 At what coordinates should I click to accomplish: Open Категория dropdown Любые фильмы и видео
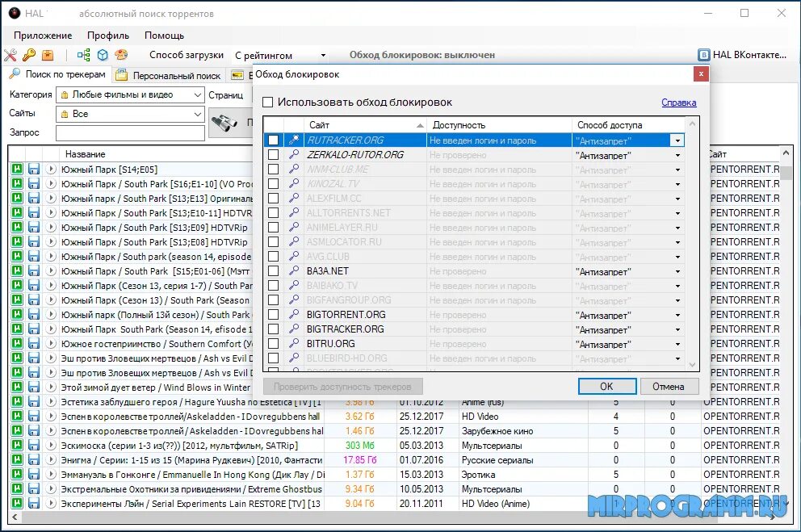tap(130, 94)
